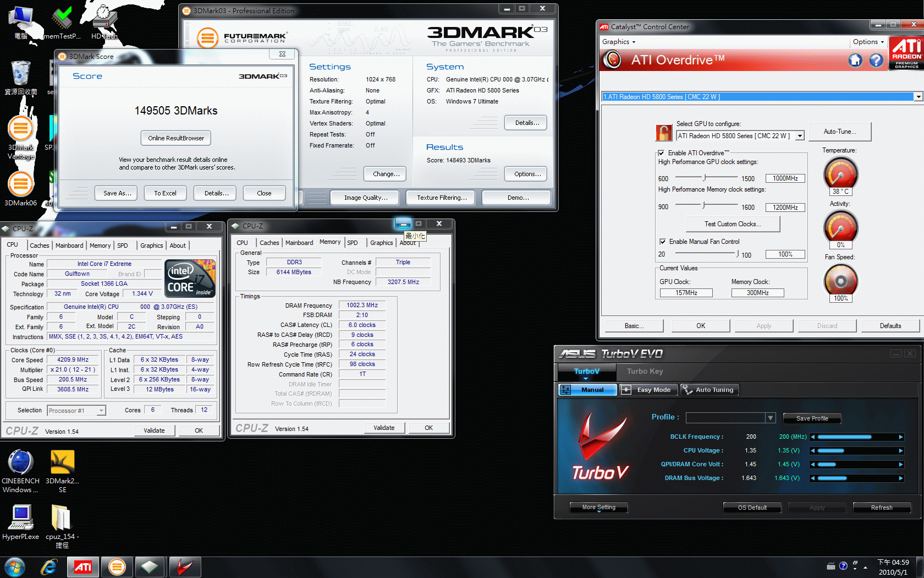Select TurboV Manual mode icon
Image resolution: width=924 pixels, height=578 pixels.
(x=565, y=390)
